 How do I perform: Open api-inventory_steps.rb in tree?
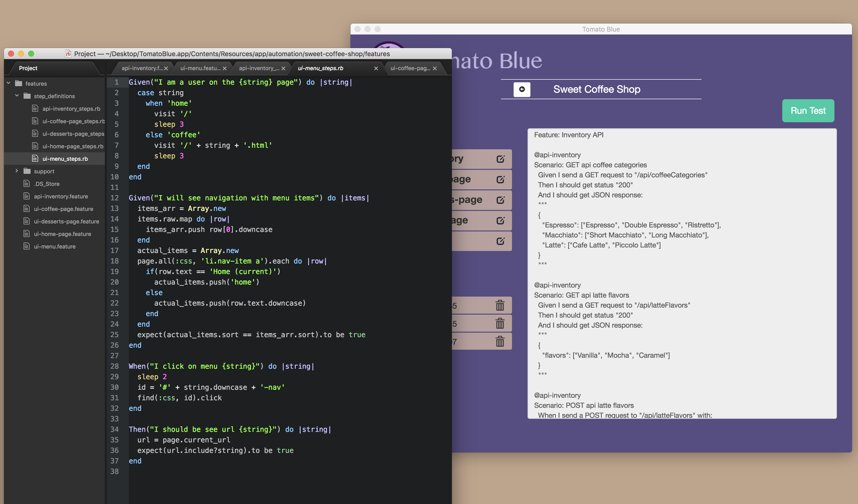pyautogui.click(x=71, y=108)
